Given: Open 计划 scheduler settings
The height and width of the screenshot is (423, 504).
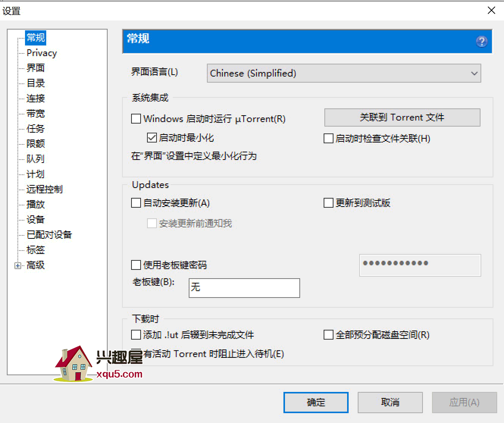Looking at the screenshot, I should coord(36,174).
